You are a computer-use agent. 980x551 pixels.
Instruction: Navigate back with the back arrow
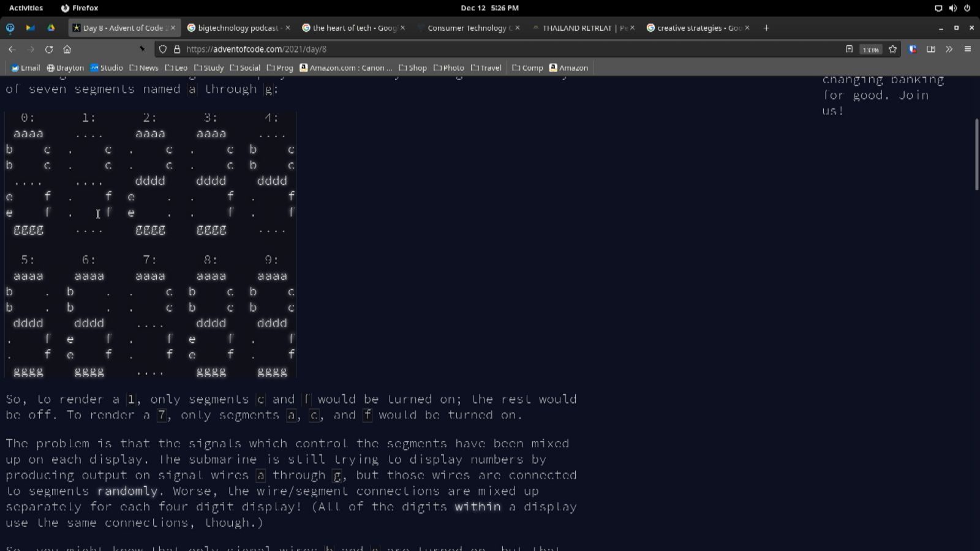tap(12, 50)
